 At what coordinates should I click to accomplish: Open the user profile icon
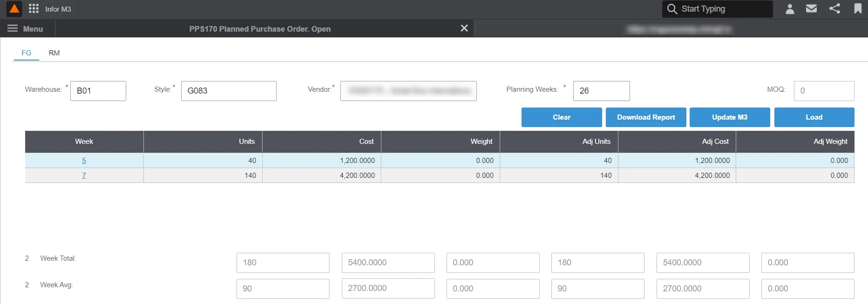coord(790,9)
